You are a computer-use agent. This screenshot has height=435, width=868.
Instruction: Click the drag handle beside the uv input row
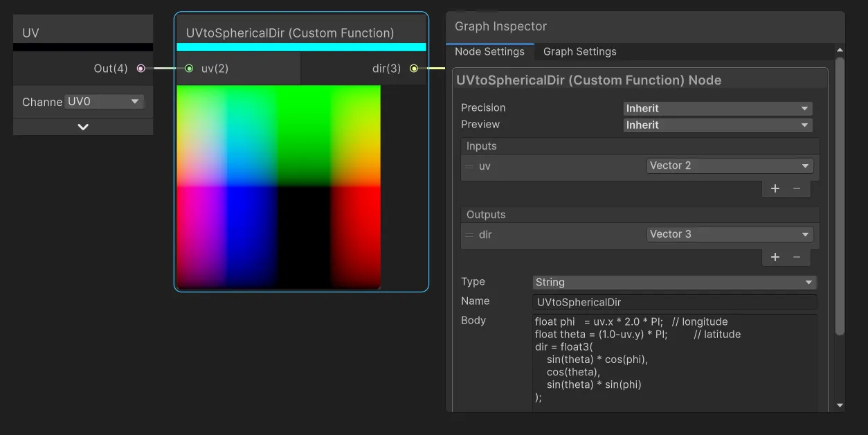469,166
